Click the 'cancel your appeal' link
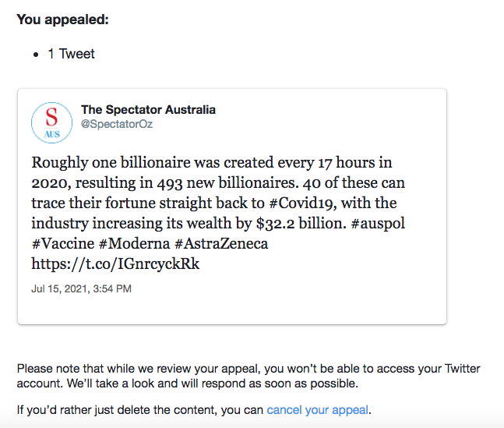The width and height of the screenshot is (504, 428). tap(316, 409)
